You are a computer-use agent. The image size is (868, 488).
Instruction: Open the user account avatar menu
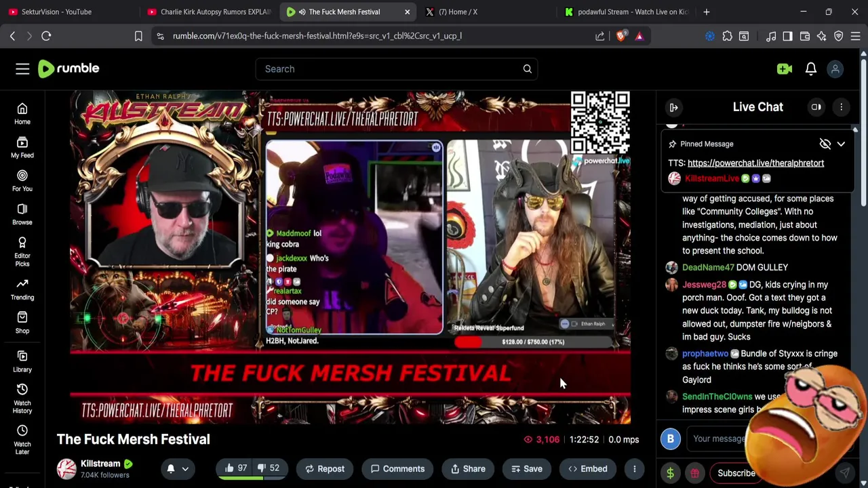point(835,68)
